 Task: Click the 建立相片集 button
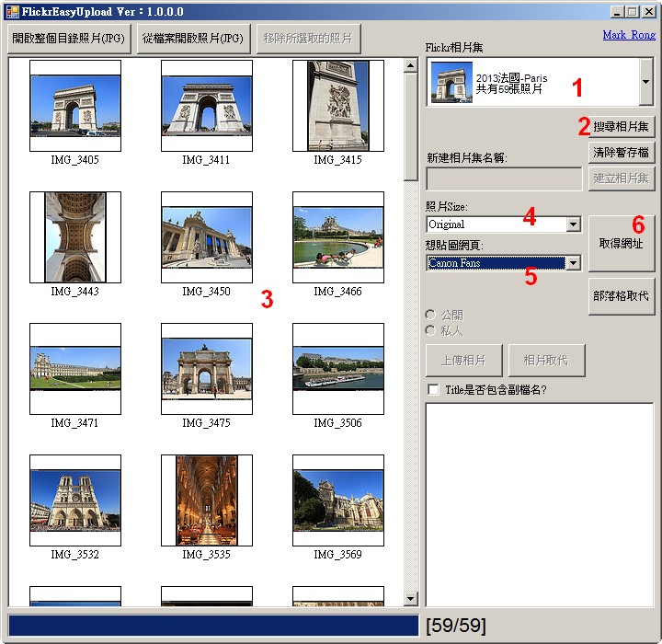[x=622, y=178]
